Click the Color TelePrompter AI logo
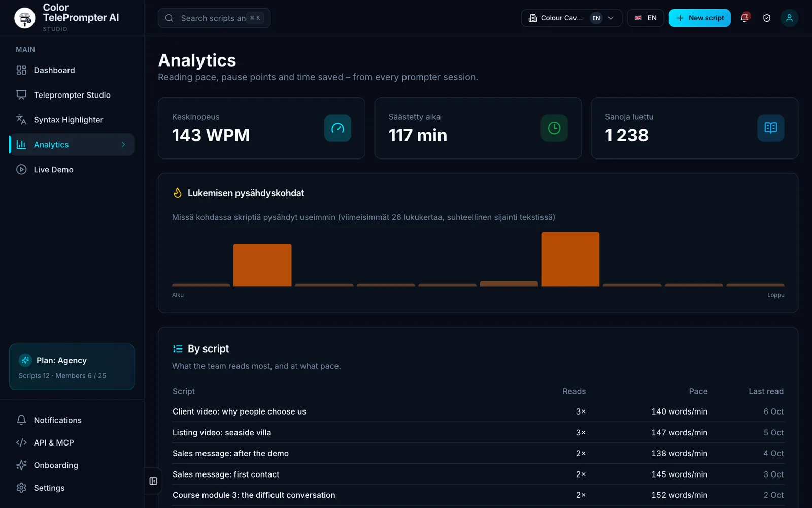The image size is (812, 508). tap(24, 18)
